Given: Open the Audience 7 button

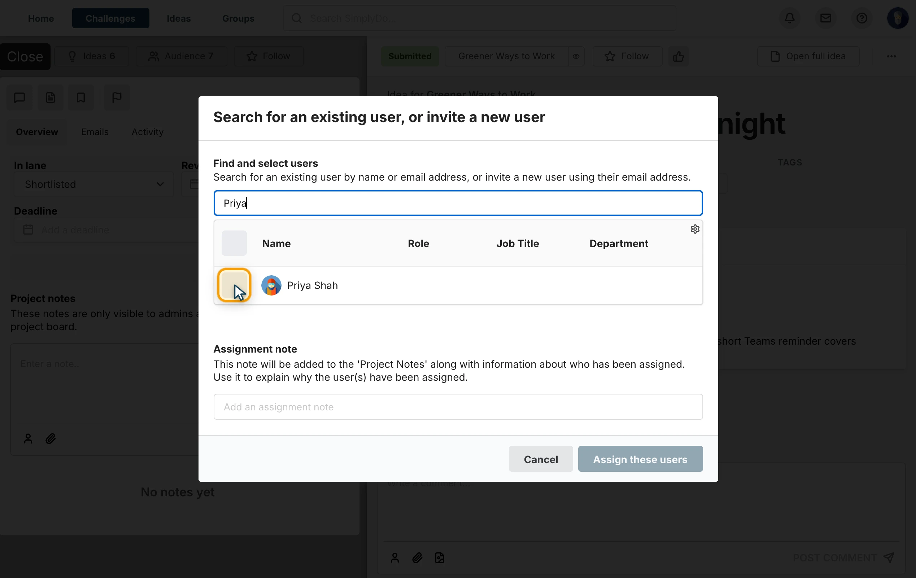Looking at the screenshot, I should pos(181,56).
